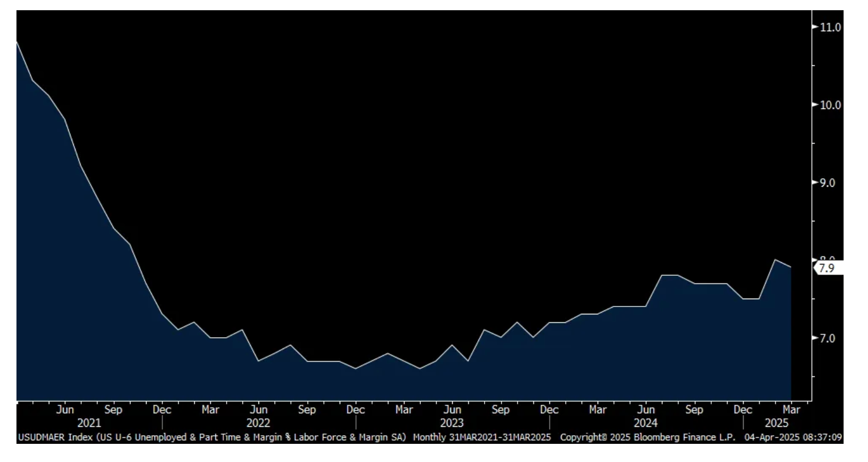This screenshot has width=868, height=462.
Task: Click the chart line peak at far left
Action: click(x=17, y=43)
